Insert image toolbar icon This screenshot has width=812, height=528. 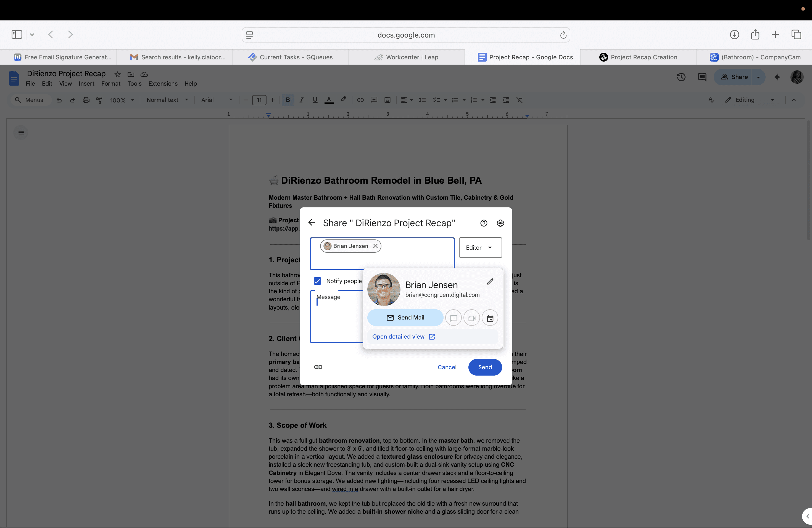(x=387, y=100)
